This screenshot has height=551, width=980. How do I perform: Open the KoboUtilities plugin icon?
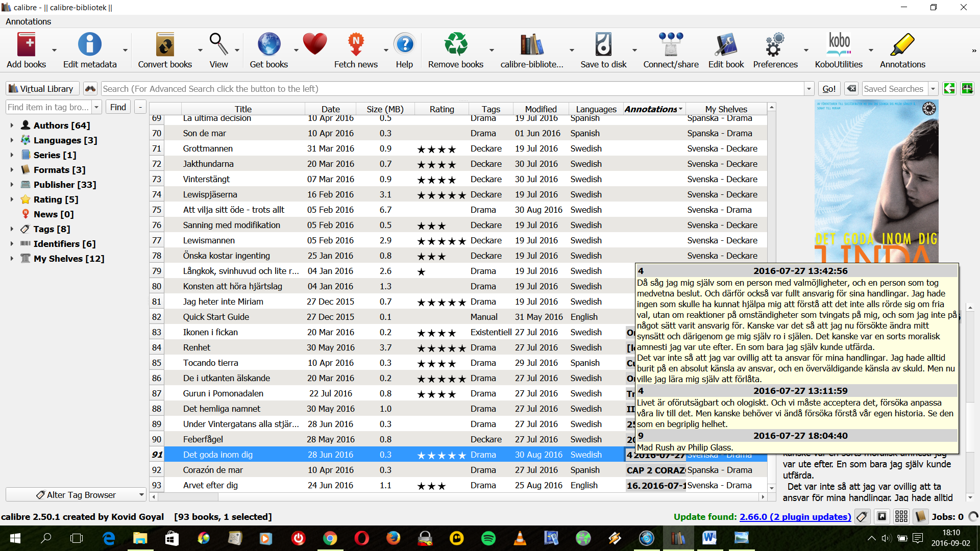coord(839,45)
